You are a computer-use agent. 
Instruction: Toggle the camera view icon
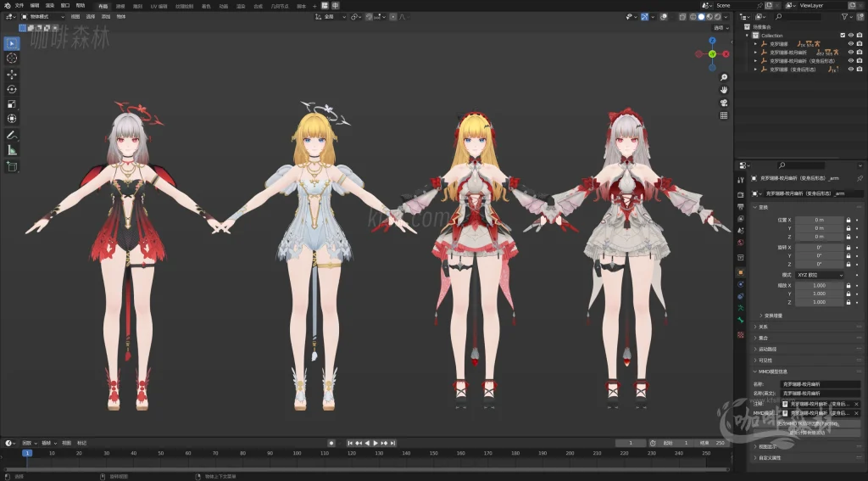[x=724, y=103]
